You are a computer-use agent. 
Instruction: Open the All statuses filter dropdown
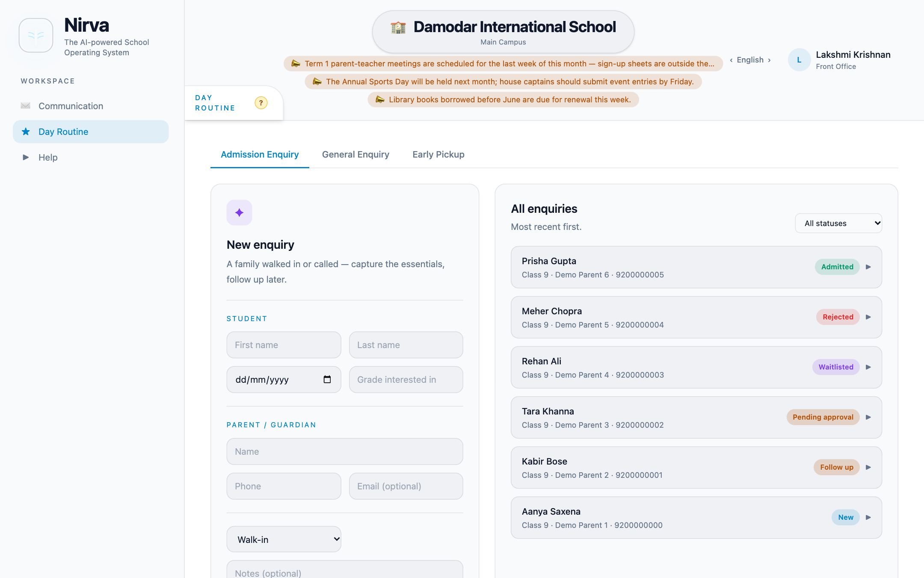[838, 223]
